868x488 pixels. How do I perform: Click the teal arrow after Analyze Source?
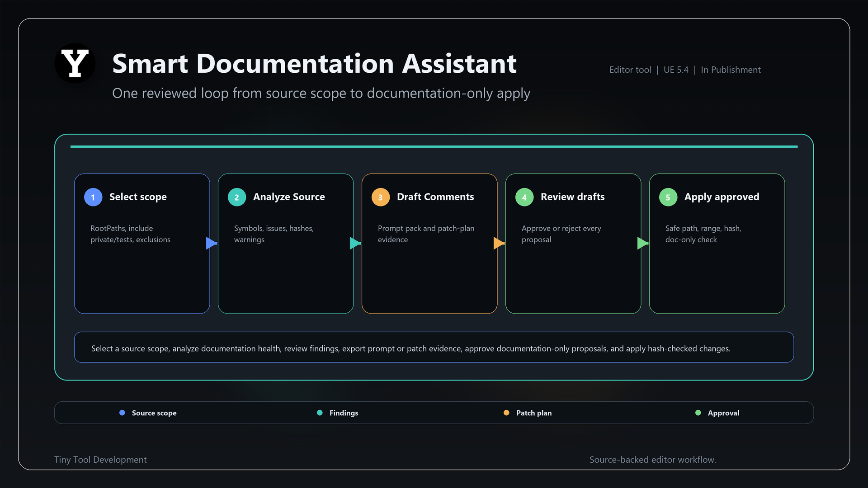pyautogui.click(x=355, y=243)
